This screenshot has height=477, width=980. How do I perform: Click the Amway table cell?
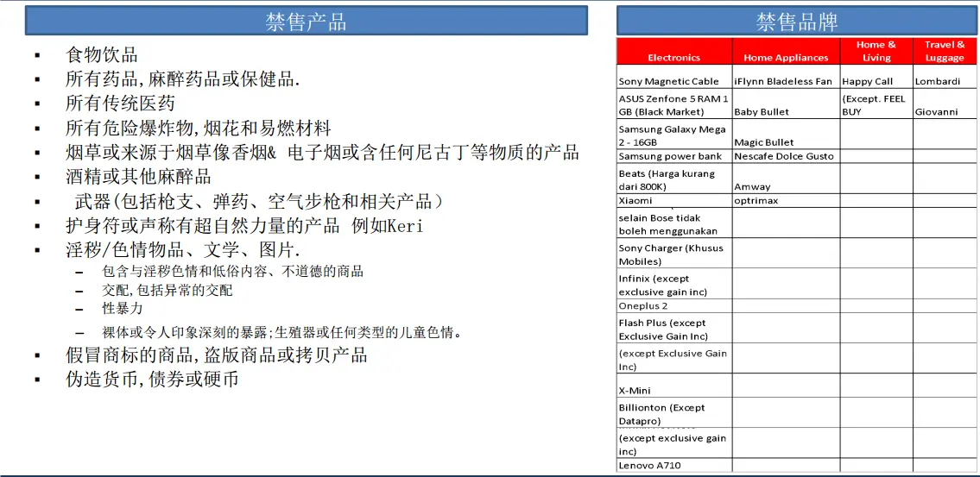point(752,186)
